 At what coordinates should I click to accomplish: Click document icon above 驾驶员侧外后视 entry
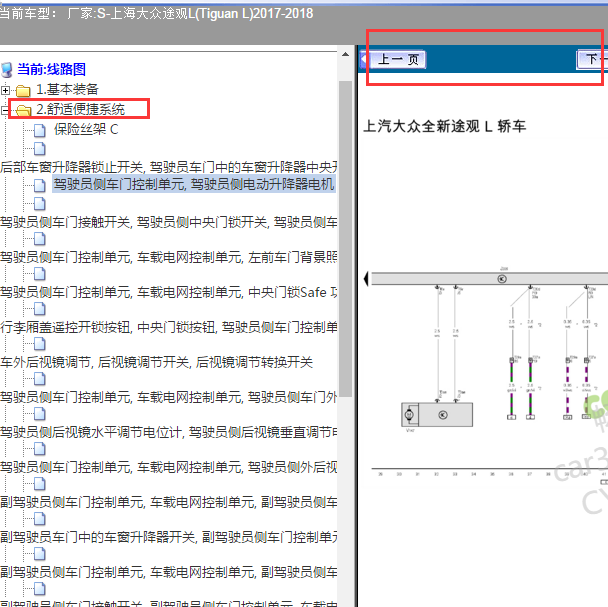[x=40, y=449]
